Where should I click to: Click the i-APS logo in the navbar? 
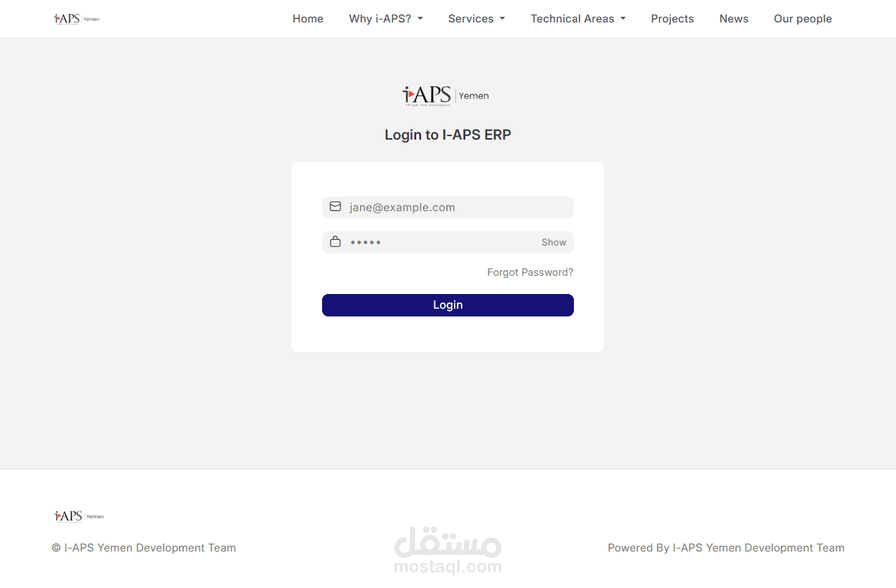point(76,19)
